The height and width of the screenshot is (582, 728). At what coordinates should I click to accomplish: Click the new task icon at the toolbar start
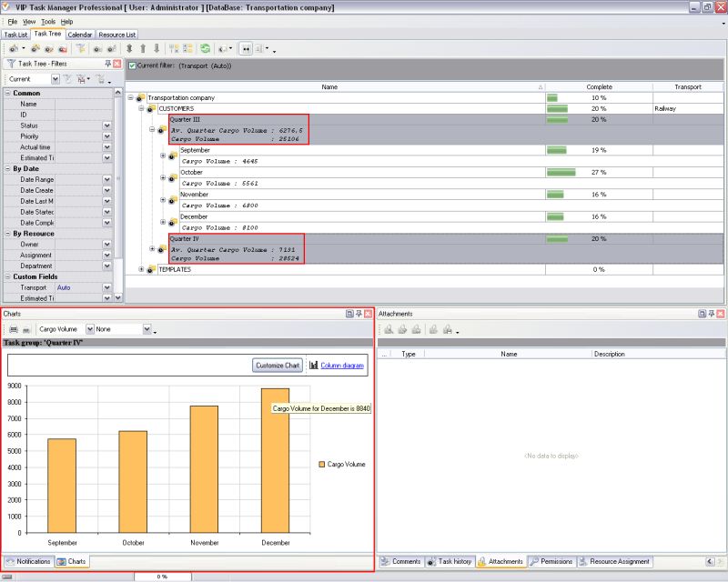click(x=14, y=49)
